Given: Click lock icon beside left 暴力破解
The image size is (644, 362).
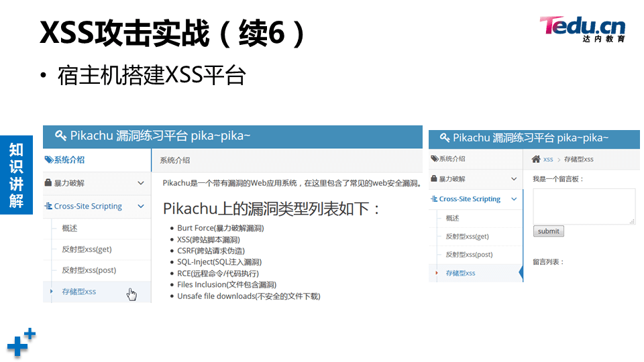Looking at the screenshot, I should point(48,182).
